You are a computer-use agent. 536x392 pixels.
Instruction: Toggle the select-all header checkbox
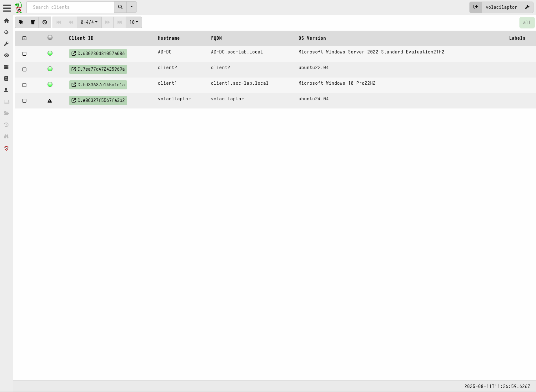coord(24,38)
